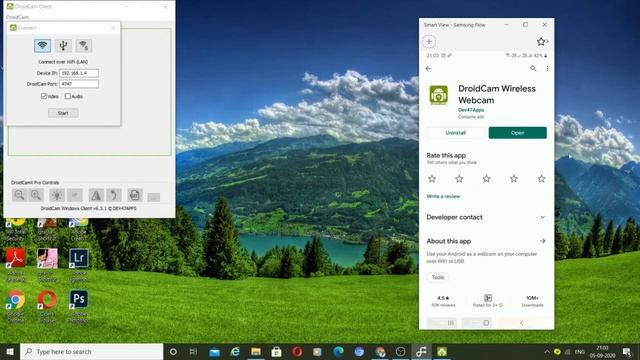Viewport: 640px width, 360px height.
Task: Click the save JPG snapshot Pro control icon
Action: pyautogui.click(x=135, y=195)
